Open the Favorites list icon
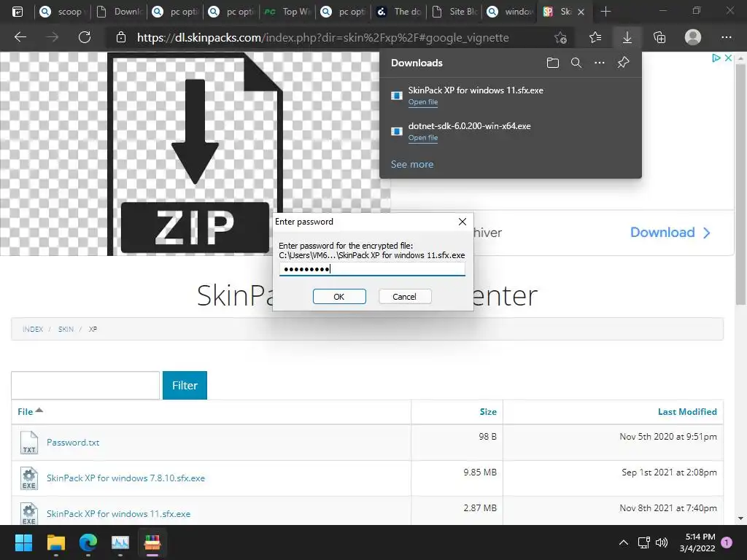The height and width of the screenshot is (560, 747). (595, 37)
